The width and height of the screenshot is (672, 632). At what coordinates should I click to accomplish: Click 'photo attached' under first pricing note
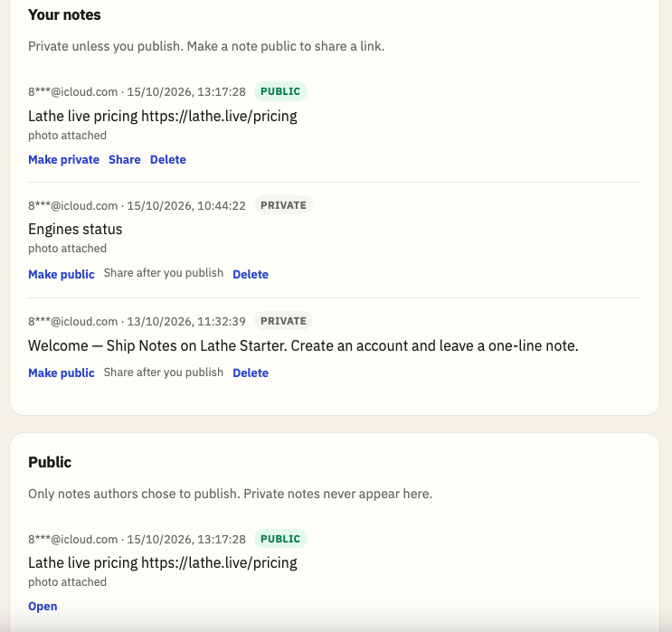coord(67,136)
